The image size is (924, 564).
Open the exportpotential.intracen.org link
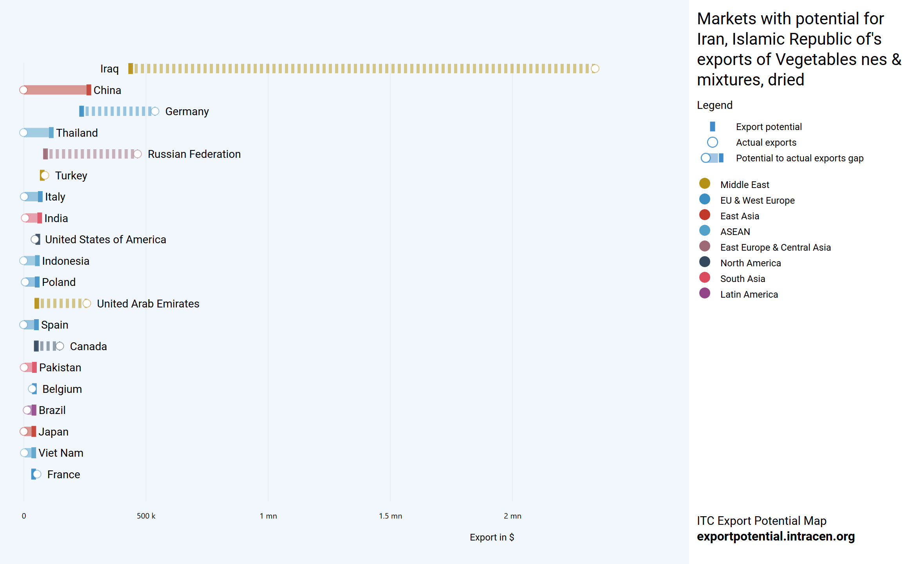click(775, 536)
